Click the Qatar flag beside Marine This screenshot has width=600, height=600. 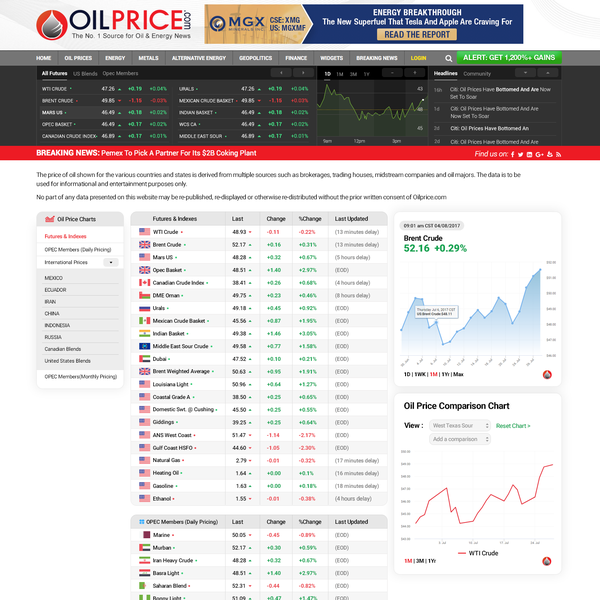pos(146,535)
